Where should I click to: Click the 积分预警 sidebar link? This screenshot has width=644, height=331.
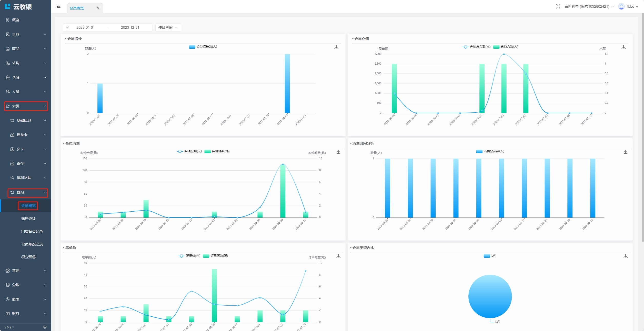tap(28, 257)
